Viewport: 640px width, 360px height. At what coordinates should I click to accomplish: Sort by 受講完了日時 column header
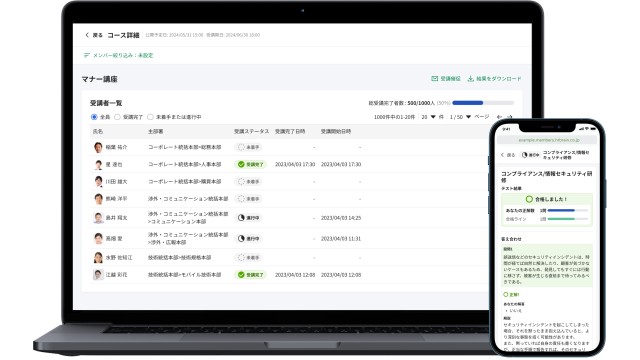290,131
